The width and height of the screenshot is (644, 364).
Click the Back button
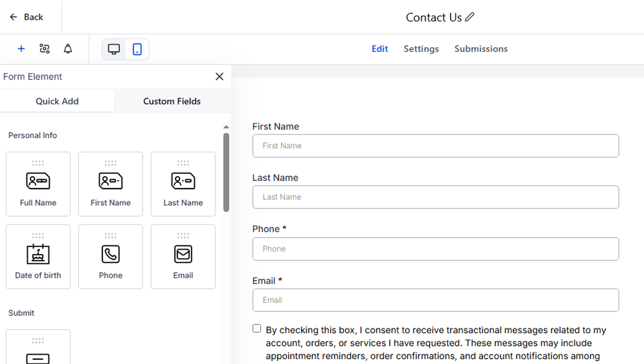coord(26,17)
